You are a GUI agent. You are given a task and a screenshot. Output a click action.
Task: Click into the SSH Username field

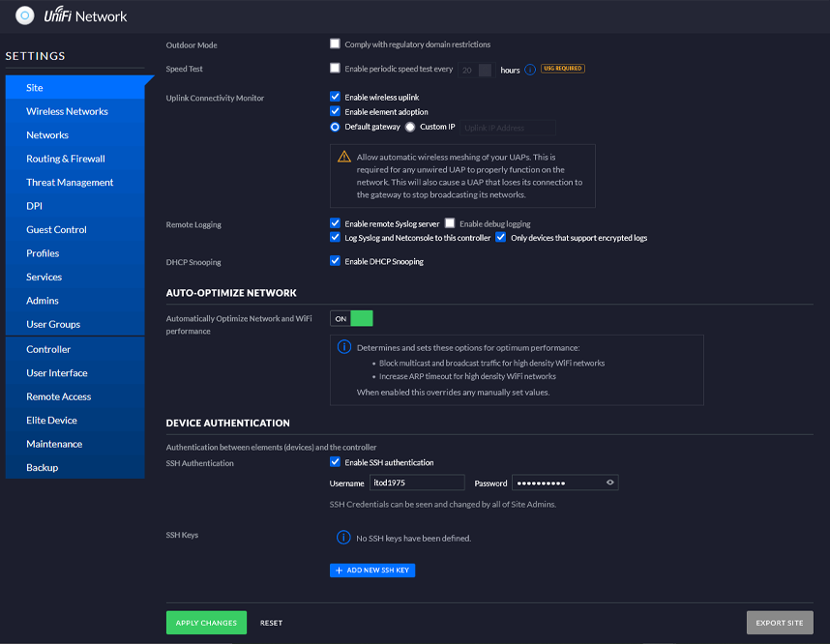click(x=418, y=483)
